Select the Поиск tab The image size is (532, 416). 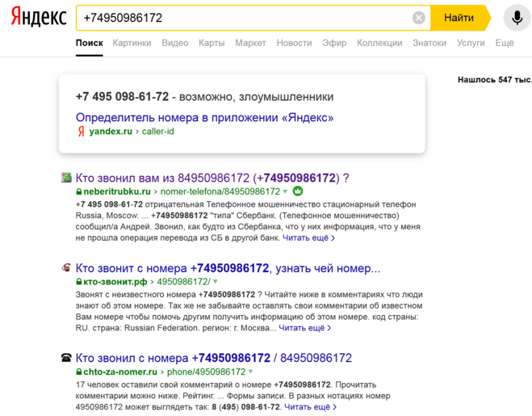(90, 43)
